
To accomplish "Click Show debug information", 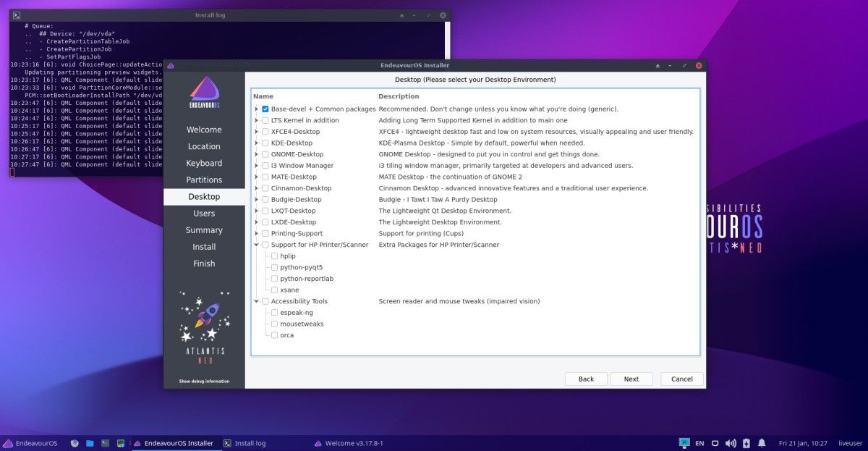I will pos(204,381).
